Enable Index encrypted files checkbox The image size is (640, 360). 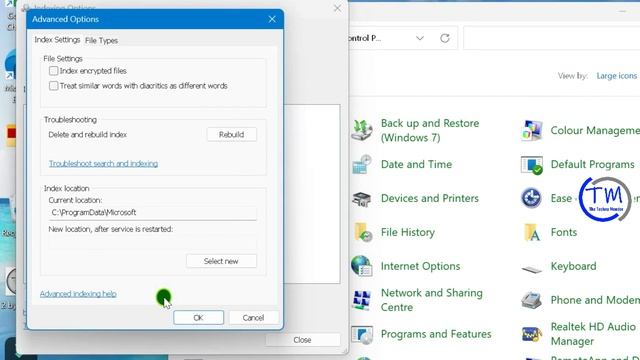53,71
